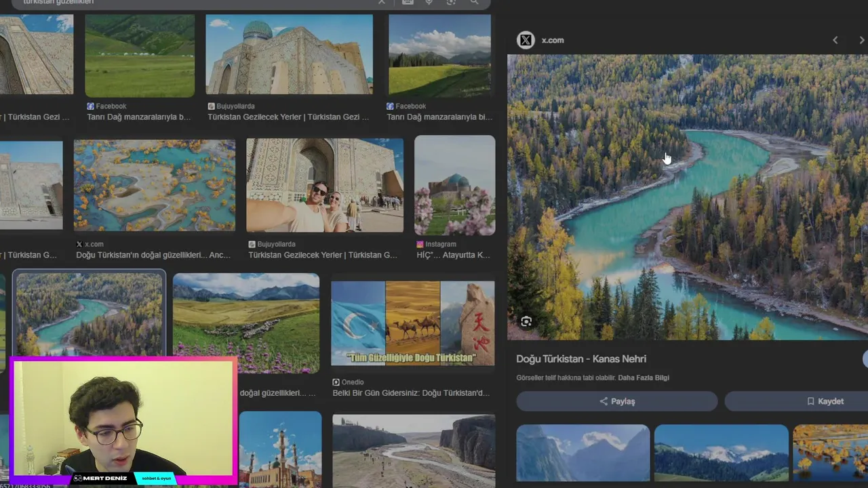Select the green meadow with yurts thumbnail

pyautogui.click(x=140, y=56)
